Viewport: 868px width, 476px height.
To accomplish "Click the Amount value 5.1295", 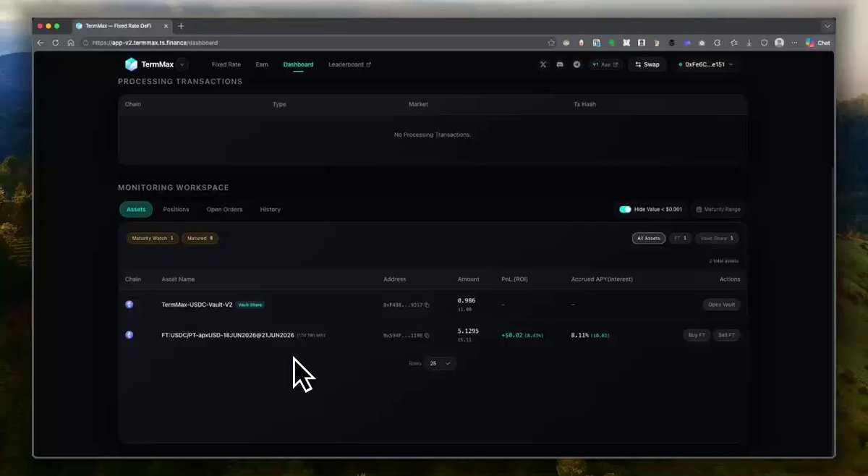I will (x=468, y=331).
